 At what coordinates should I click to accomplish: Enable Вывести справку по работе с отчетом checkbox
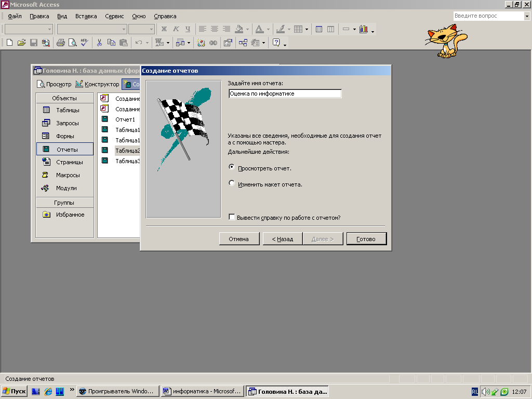232,217
